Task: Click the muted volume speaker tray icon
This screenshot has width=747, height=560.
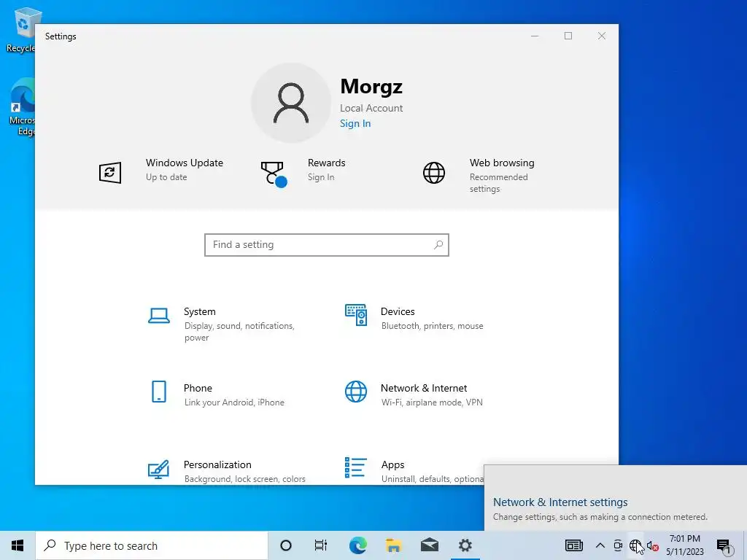Action: (x=653, y=546)
